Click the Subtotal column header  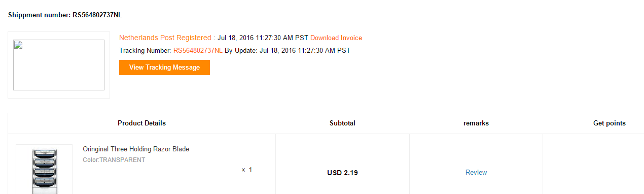pos(342,123)
